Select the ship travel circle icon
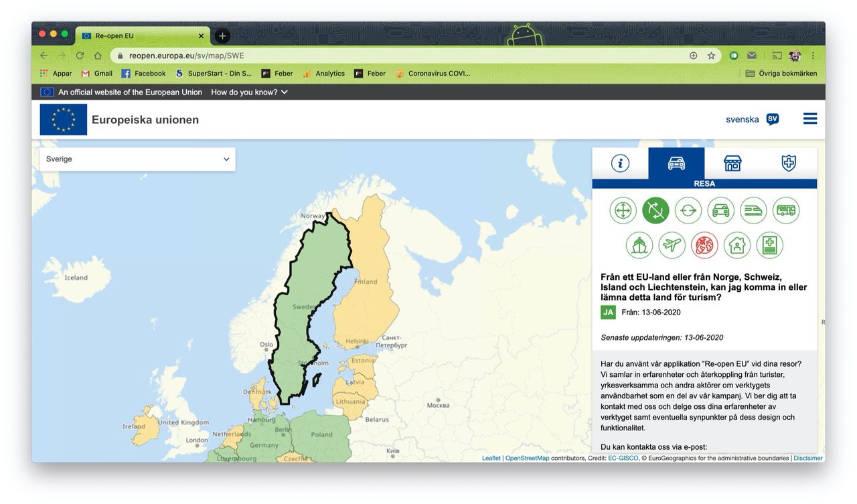 pos(639,246)
